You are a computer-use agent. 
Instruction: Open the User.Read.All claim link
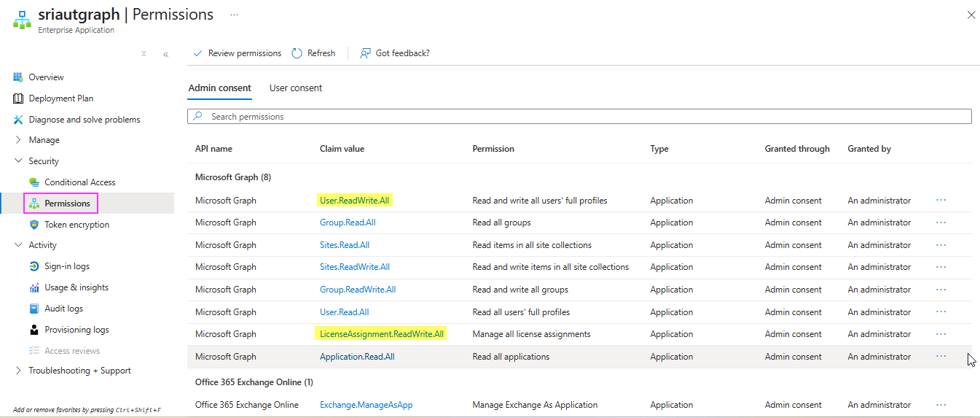pos(344,312)
